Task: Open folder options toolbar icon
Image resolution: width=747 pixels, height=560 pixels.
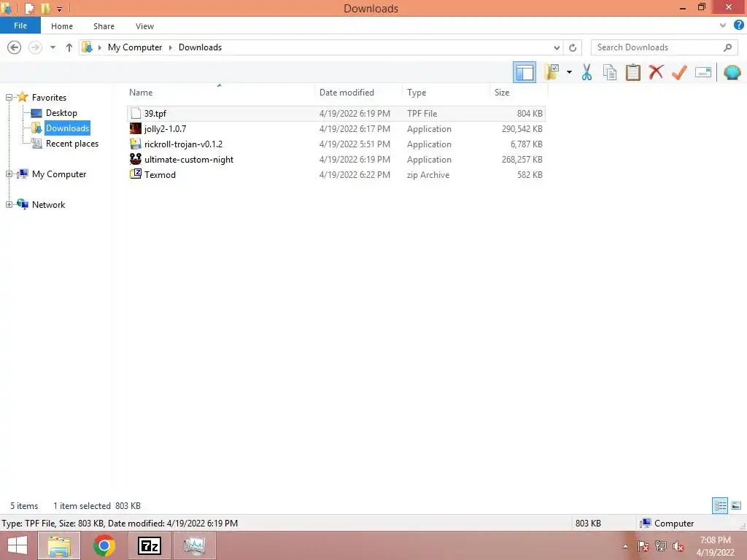Action: (551, 72)
